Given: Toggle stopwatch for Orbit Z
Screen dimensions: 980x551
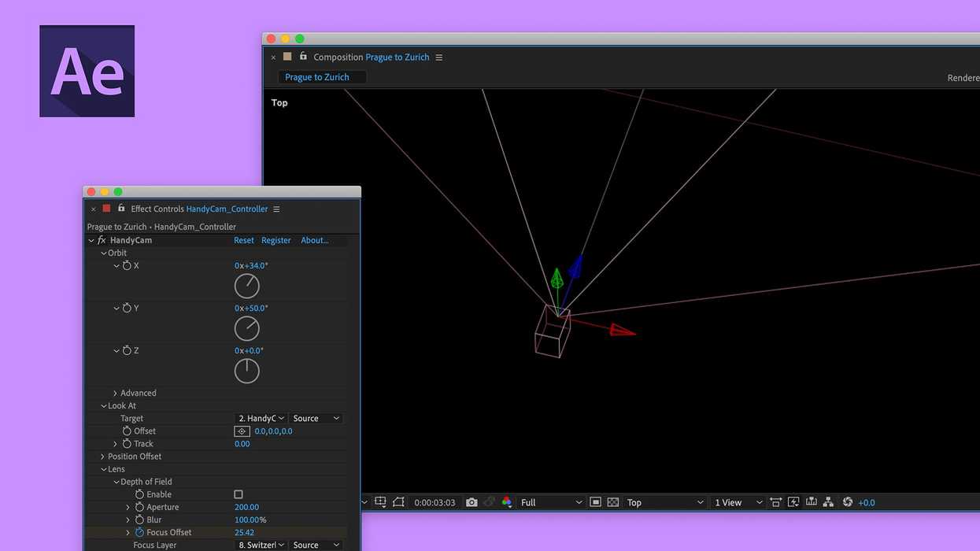Looking at the screenshot, I should pos(127,350).
